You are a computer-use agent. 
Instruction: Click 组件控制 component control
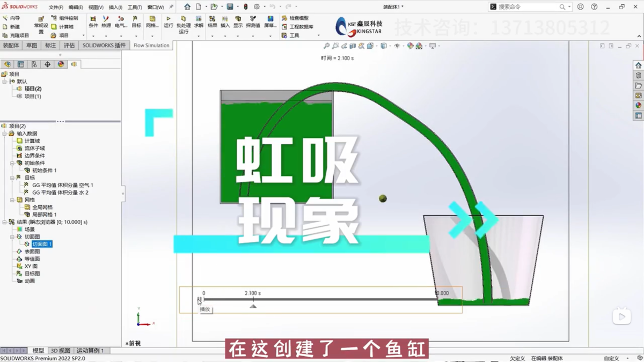(64, 18)
